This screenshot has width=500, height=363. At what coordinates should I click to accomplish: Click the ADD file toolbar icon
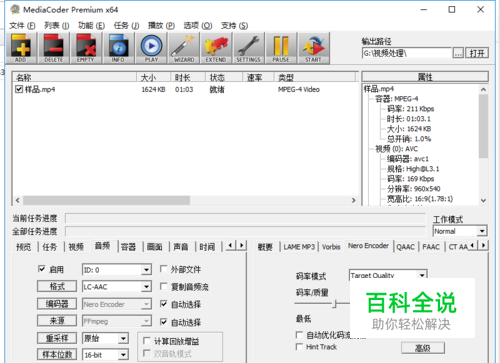pos(21,48)
